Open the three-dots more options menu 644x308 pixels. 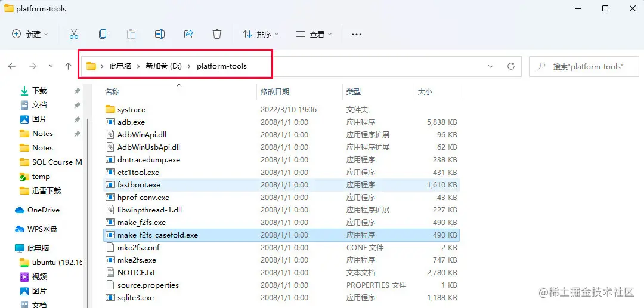coord(357,35)
